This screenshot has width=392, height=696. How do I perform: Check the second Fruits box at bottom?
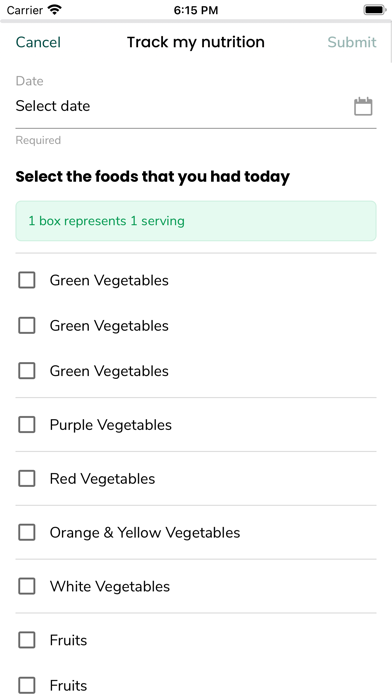click(27, 685)
